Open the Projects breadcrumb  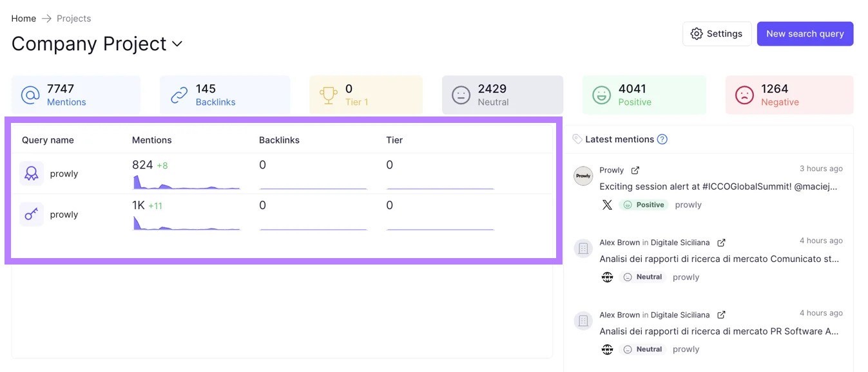point(73,18)
